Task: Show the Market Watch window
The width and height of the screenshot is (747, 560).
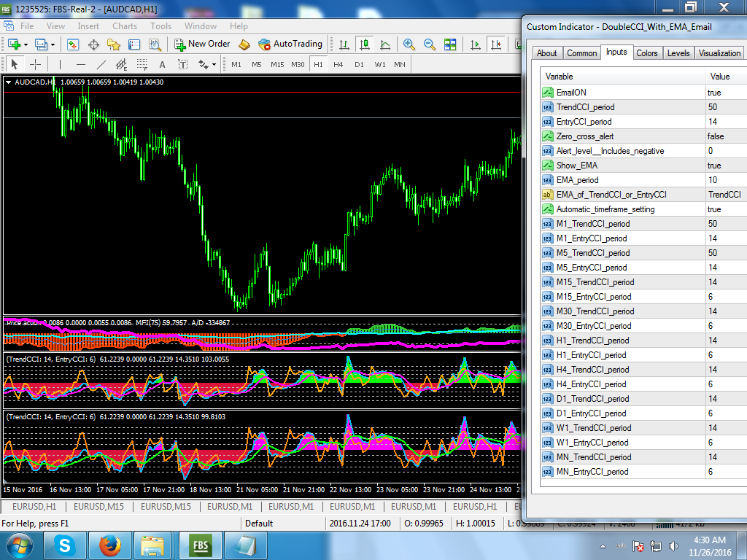Action: [x=72, y=44]
